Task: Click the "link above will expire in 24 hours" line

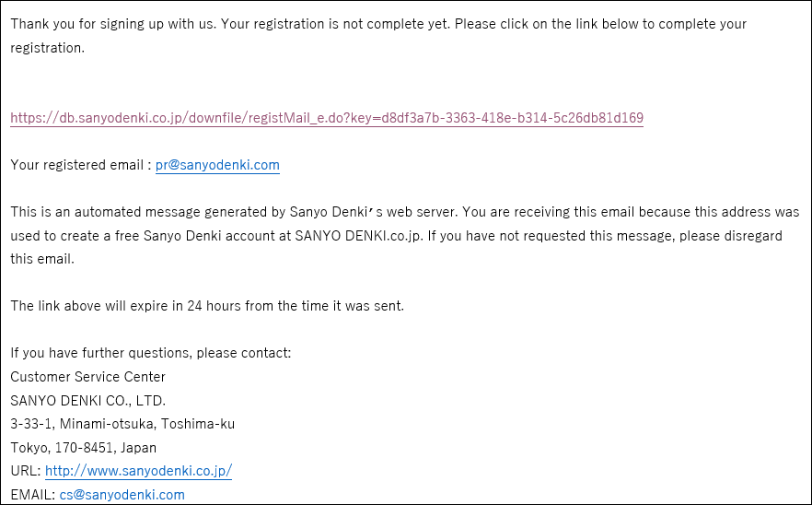Action: pyautogui.click(x=207, y=306)
